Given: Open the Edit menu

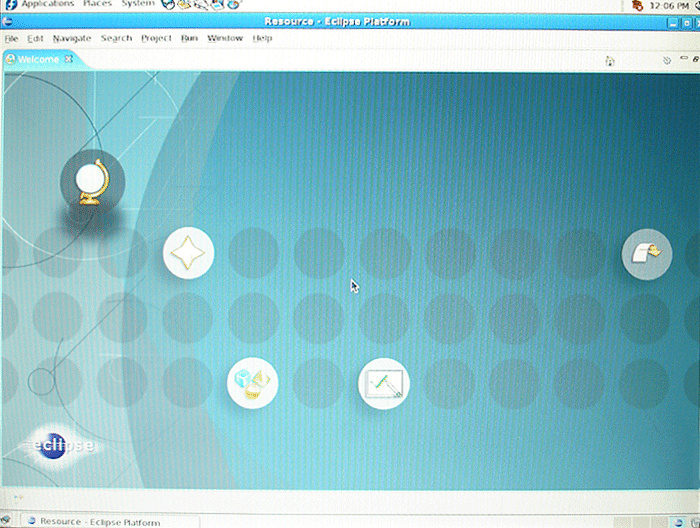Looking at the screenshot, I should point(35,38).
